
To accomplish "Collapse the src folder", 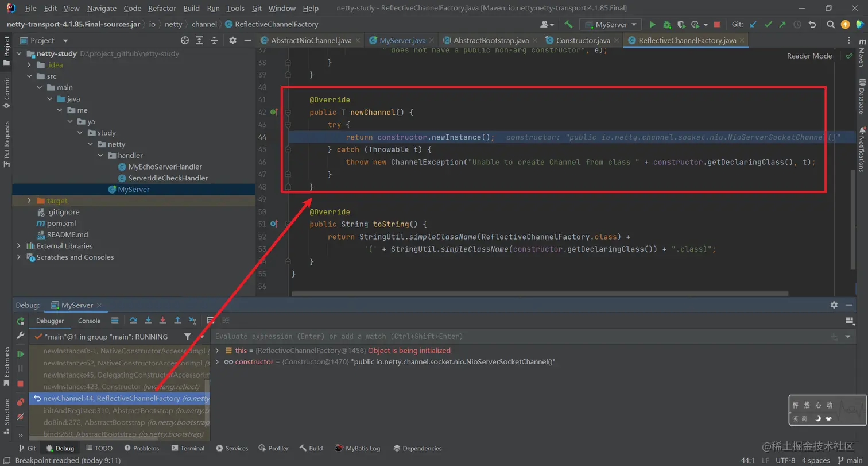I will [29, 76].
